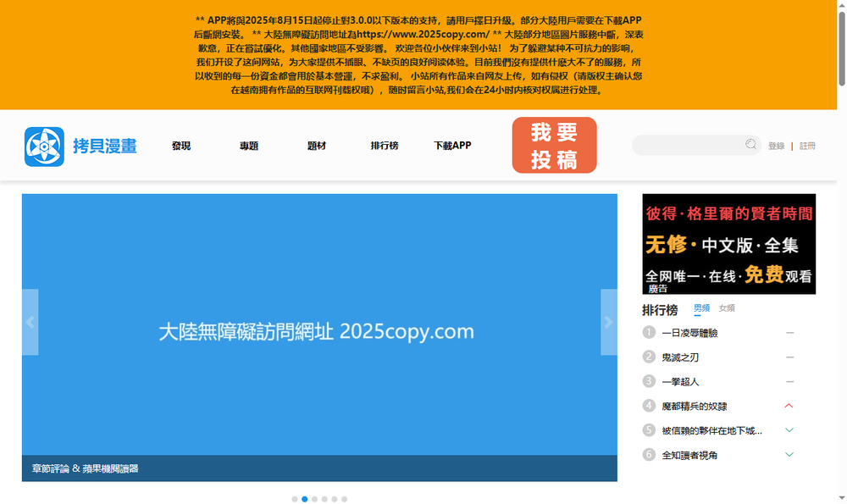847x504 pixels.
Task: Expand the chevron beside 被信賴的夥伴在地下城
Action: (788, 430)
